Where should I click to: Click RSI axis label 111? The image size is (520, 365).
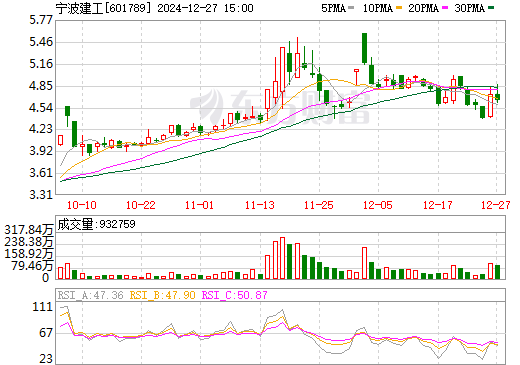click(43, 307)
